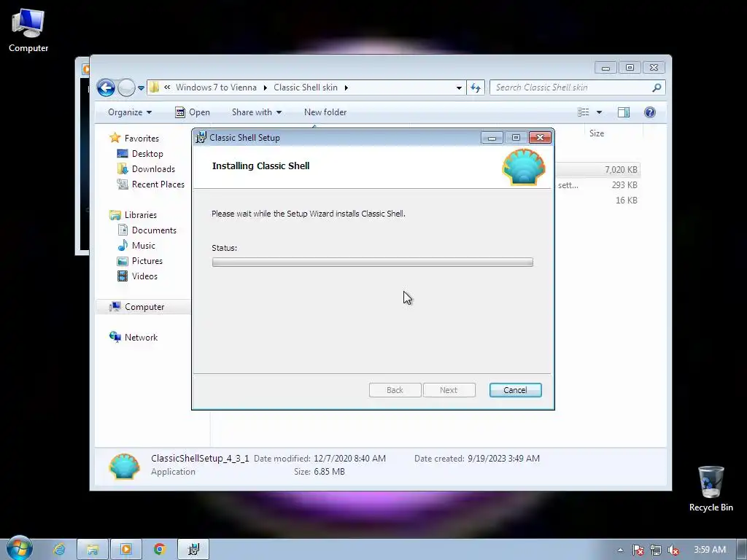
Task: Click the Size column header
Action: [597, 133]
